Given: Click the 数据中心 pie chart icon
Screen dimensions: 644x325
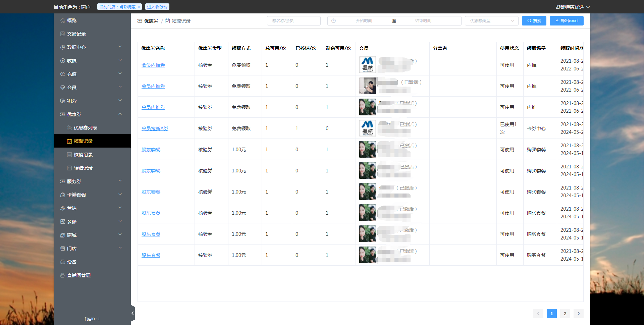Looking at the screenshot, I should coord(63,47).
